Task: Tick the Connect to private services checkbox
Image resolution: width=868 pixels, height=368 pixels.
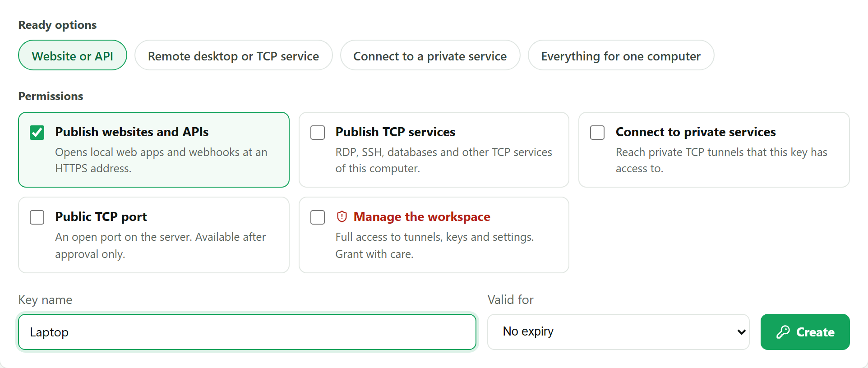Action: click(x=597, y=133)
